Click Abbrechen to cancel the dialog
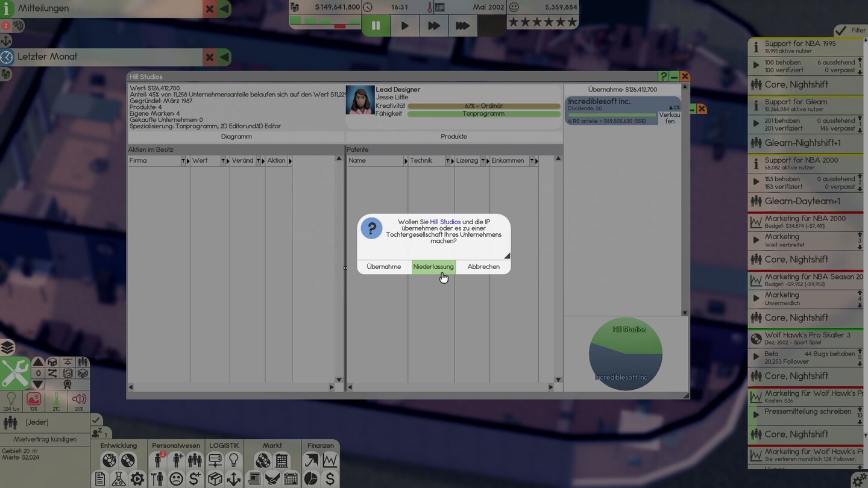This screenshot has height=488, width=868. click(483, 267)
